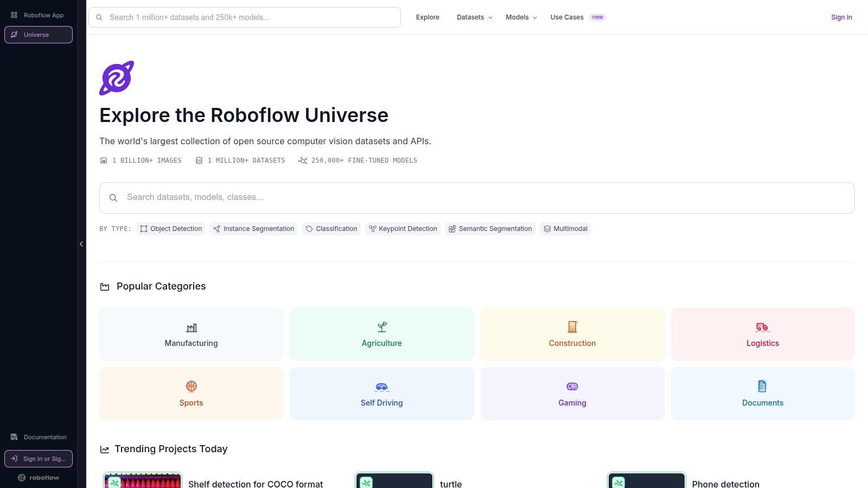868x488 pixels.
Task: Click the Shelf detection project thumbnail
Action: coord(143,480)
